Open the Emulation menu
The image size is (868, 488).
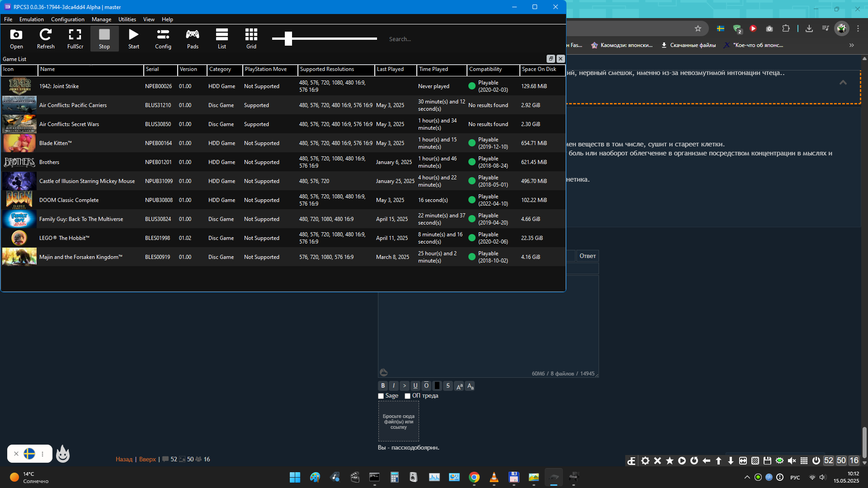click(31, 19)
